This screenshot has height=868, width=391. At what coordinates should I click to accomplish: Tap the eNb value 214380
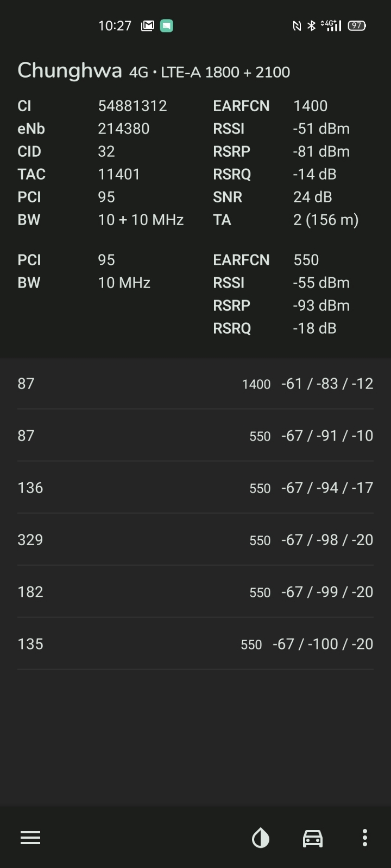(124, 129)
